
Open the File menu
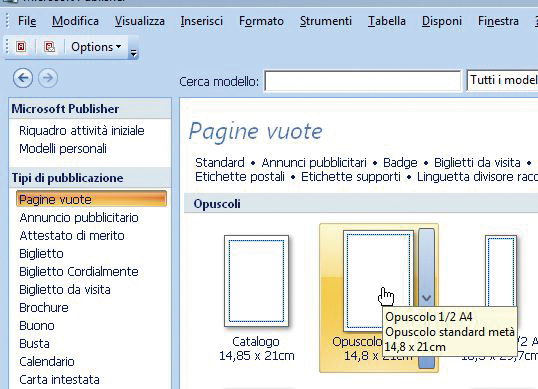(27, 21)
